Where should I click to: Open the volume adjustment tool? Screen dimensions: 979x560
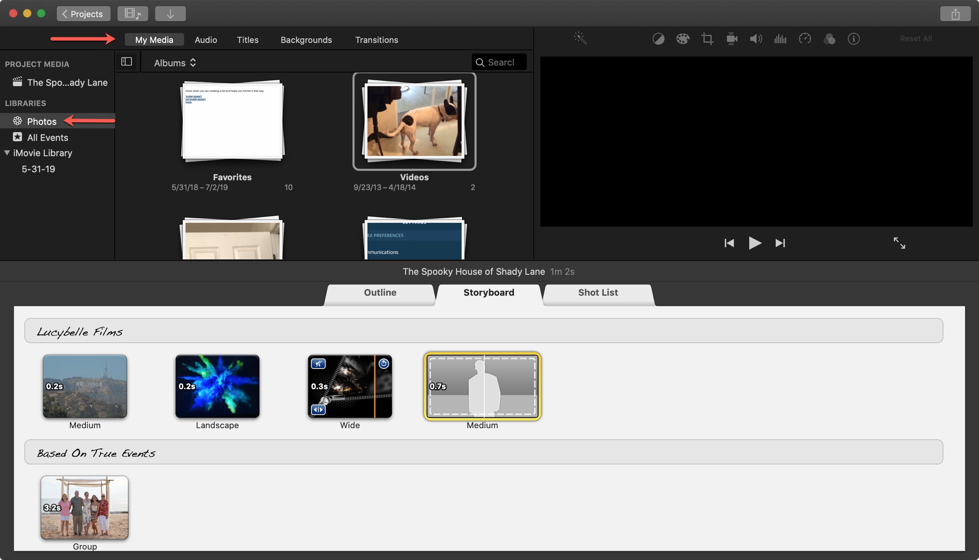(x=756, y=39)
